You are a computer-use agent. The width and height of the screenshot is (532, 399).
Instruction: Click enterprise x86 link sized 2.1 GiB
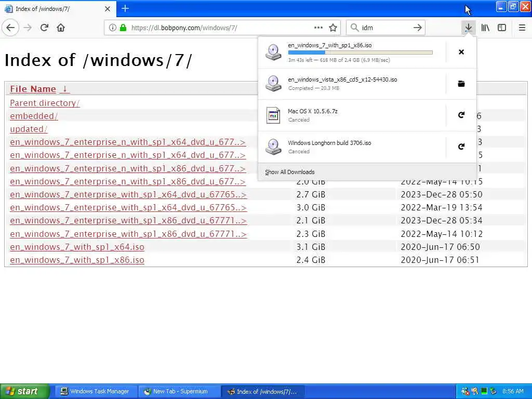[128, 220]
